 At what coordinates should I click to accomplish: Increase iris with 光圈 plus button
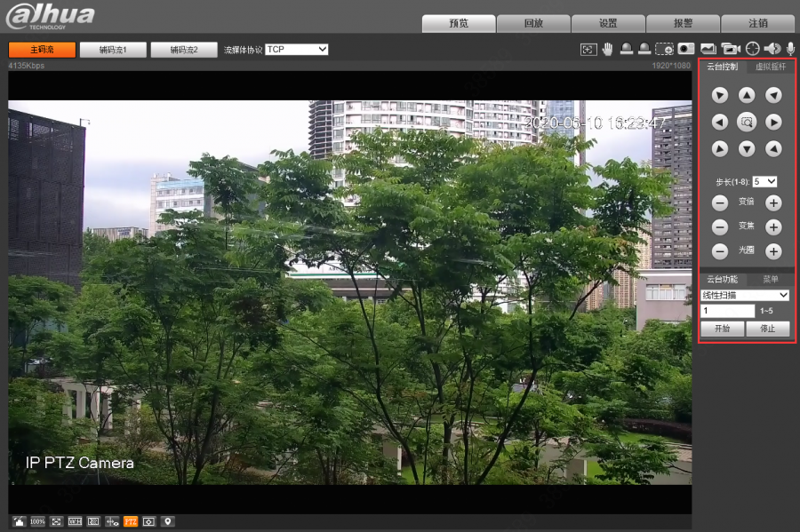tap(773, 250)
